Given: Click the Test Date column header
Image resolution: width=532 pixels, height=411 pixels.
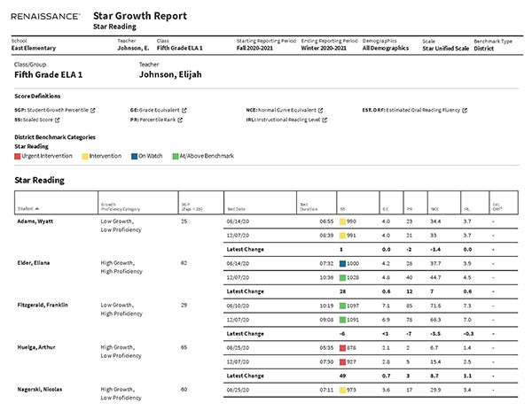Looking at the screenshot, I should (236, 207).
